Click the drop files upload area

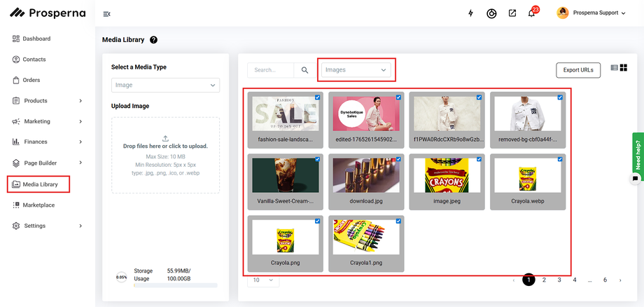point(165,155)
